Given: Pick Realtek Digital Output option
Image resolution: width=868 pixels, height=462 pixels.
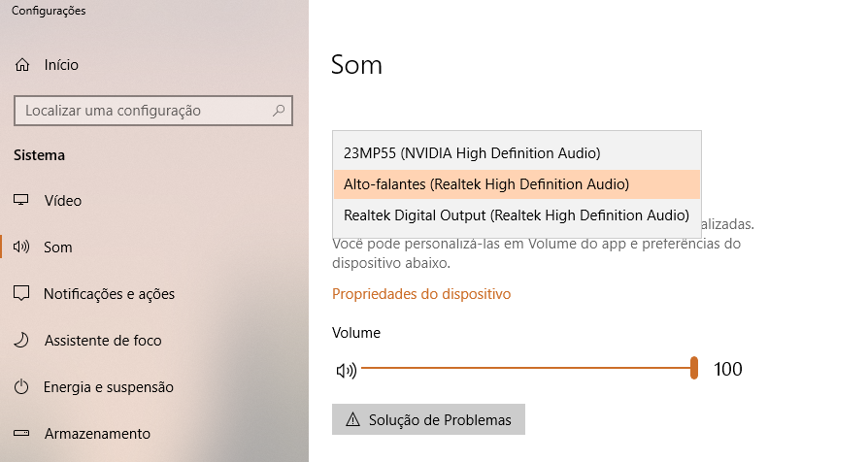Looking at the screenshot, I should (x=517, y=215).
